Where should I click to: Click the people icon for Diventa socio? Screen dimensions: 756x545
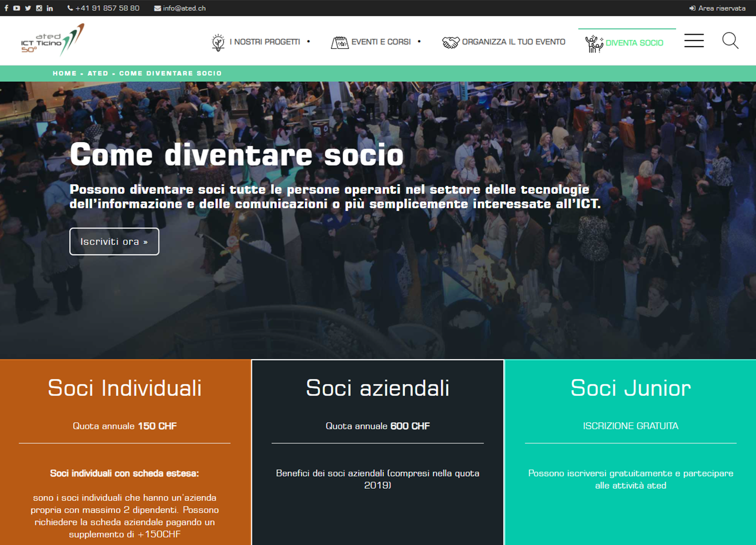(x=594, y=44)
